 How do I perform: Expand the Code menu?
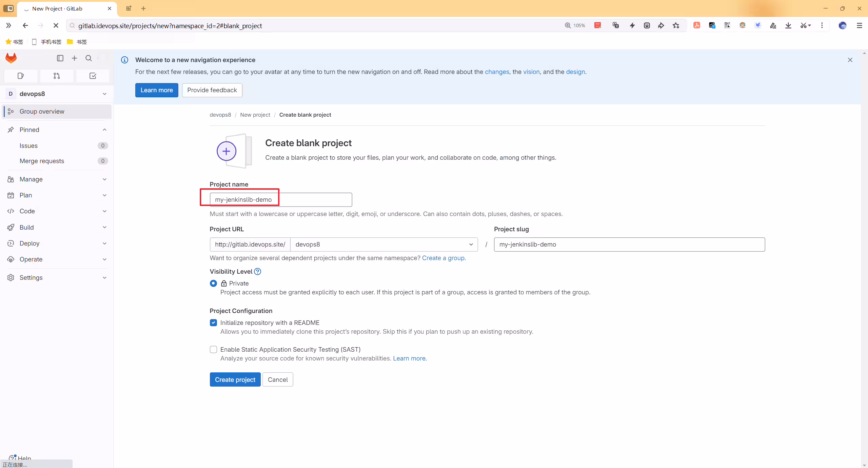[57, 211]
